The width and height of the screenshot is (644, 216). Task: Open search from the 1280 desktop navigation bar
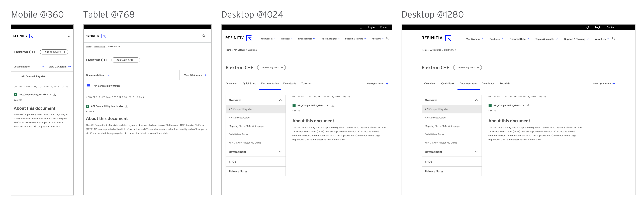[x=614, y=38]
